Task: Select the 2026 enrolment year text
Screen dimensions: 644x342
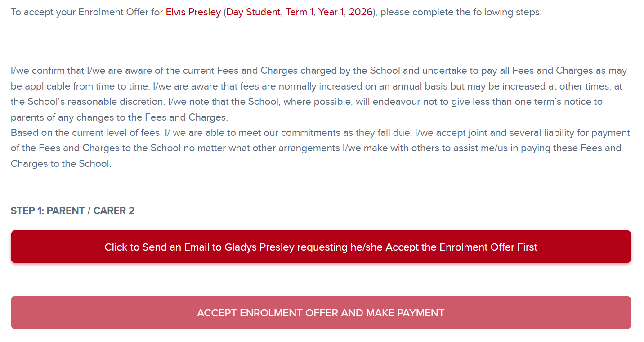Action: pos(360,12)
